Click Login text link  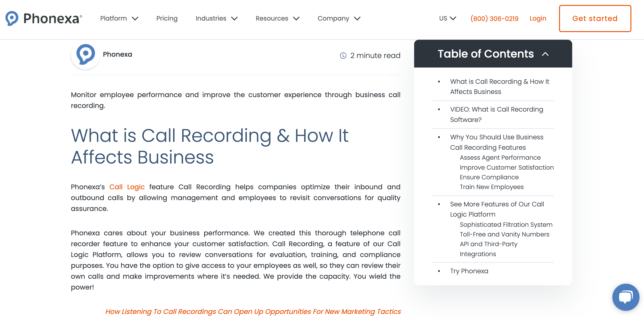[538, 18]
